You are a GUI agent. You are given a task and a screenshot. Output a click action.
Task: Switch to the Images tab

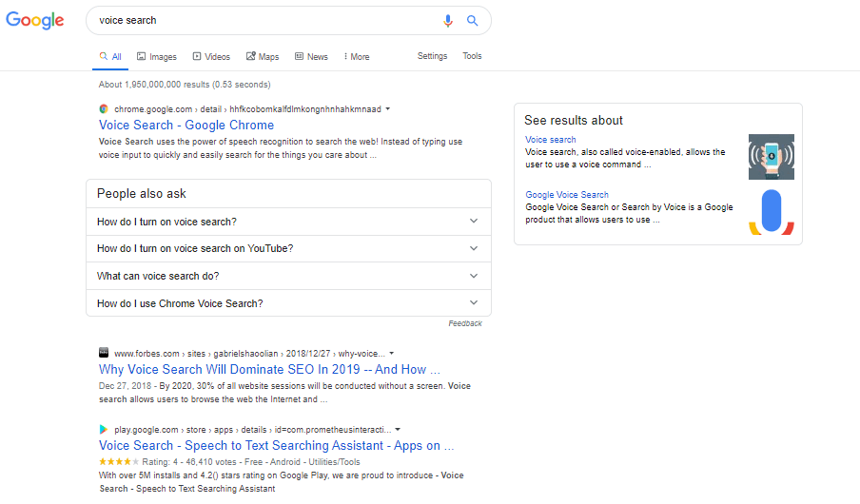pos(157,56)
